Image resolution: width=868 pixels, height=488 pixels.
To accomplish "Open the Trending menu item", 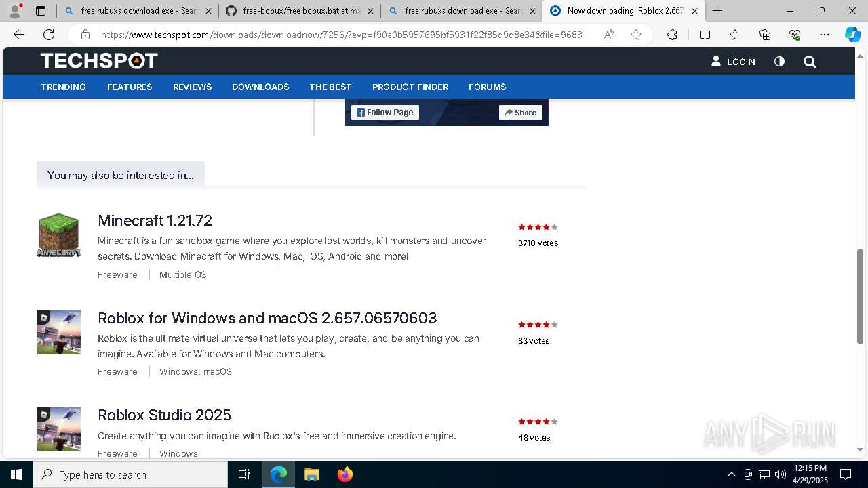I will (63, 87).
